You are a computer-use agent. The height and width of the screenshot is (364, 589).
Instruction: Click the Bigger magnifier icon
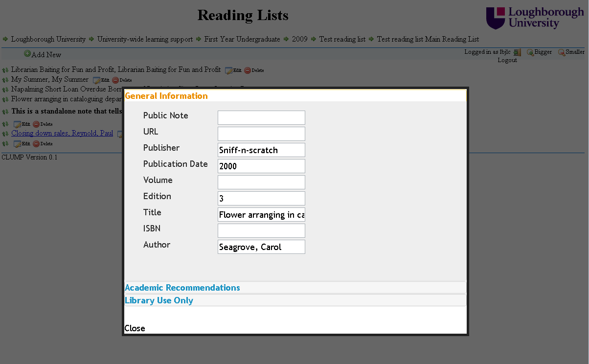(530, 52)
